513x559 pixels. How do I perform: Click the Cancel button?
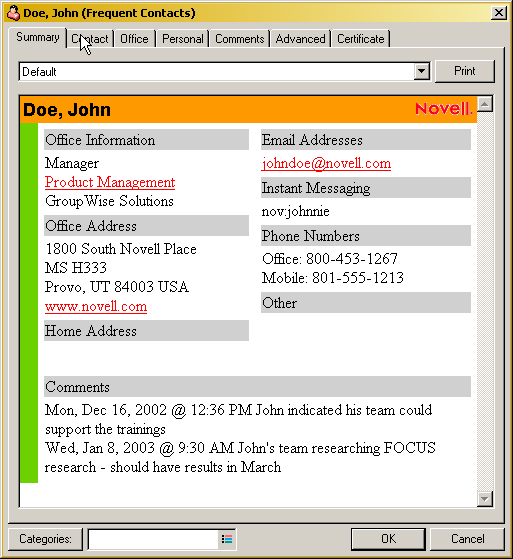467,539
